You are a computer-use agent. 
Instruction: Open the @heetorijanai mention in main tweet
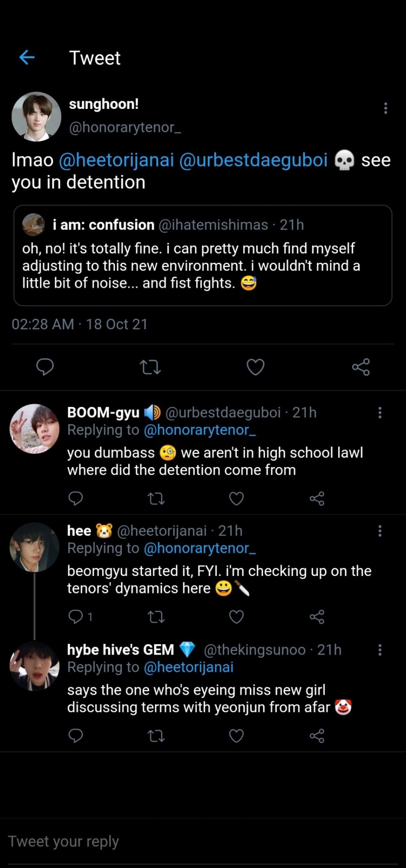(x=116, y=160)
